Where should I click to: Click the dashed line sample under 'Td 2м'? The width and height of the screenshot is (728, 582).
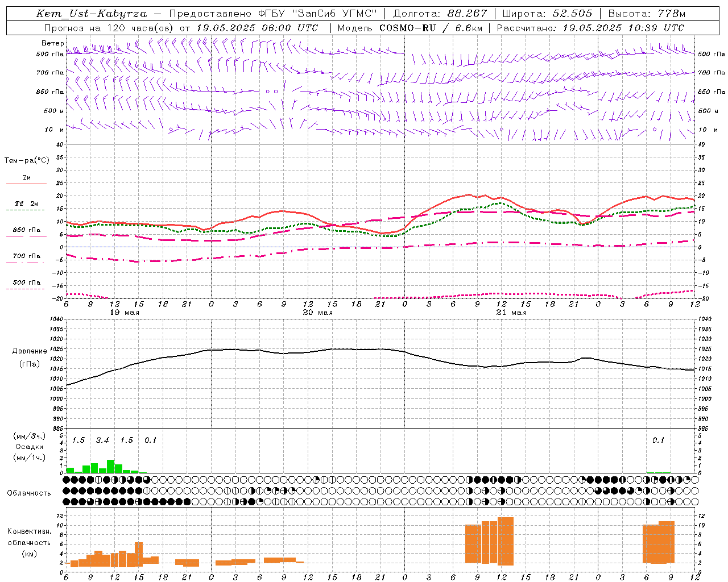[25, 210]
